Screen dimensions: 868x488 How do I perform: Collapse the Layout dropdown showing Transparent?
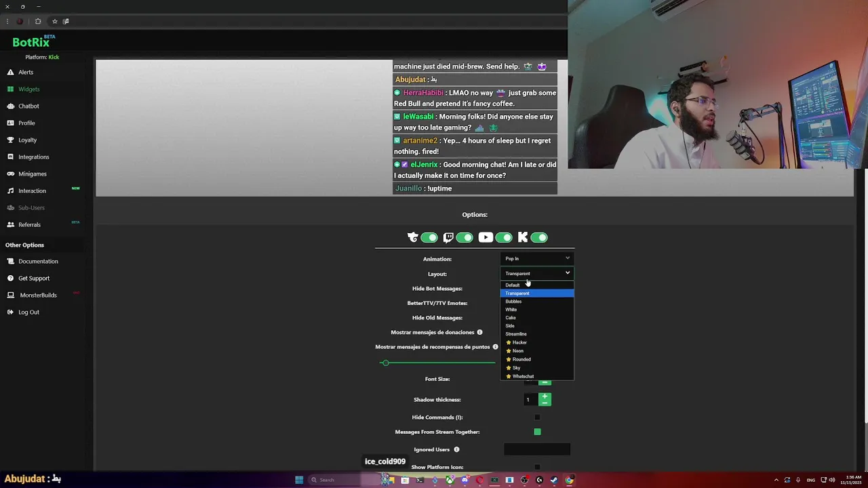tap(537, 273)
